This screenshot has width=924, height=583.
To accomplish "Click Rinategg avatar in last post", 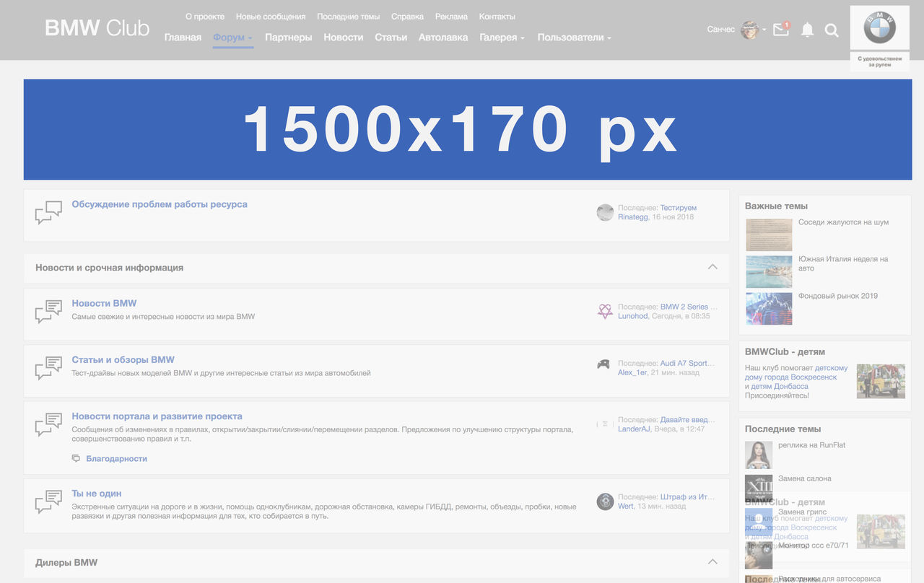I will [x=605, y=212].
